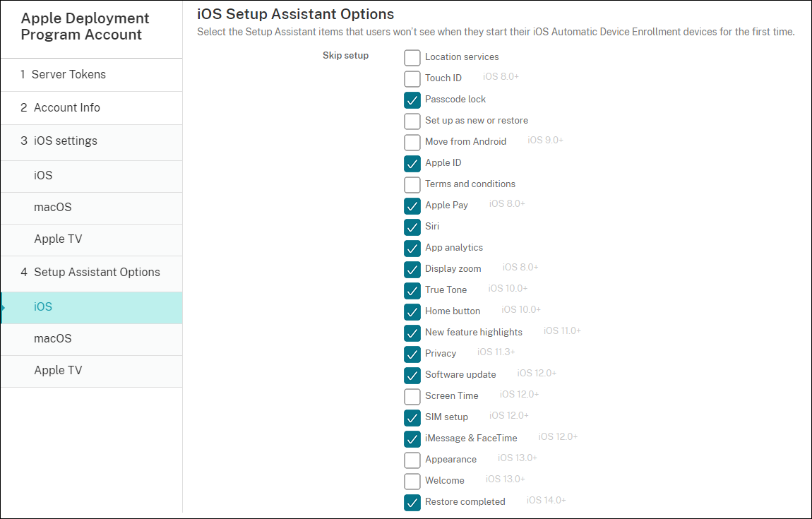Enable the Screen Time checkbox
The height and width of the screenshot is (519, 812).
412,396
